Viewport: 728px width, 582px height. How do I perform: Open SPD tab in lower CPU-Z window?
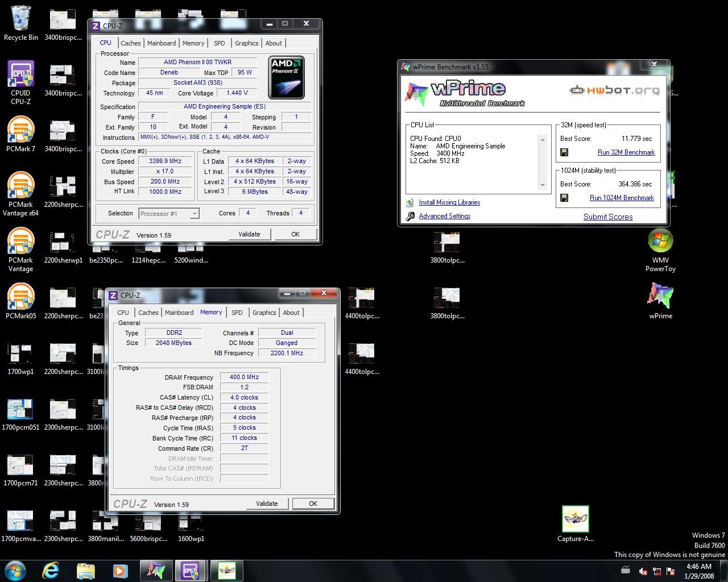pos(237,313)
